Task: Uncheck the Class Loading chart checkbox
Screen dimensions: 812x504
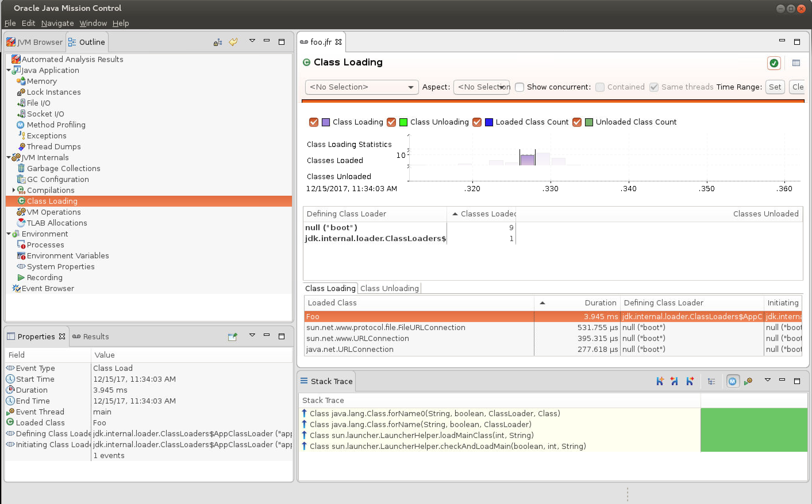Action: [x=313, y=122]
